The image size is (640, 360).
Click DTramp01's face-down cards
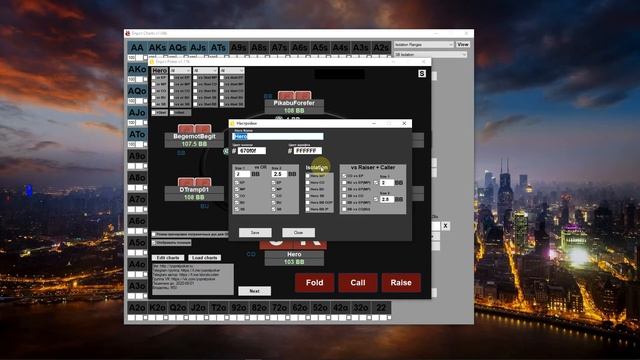coord(194,182)
